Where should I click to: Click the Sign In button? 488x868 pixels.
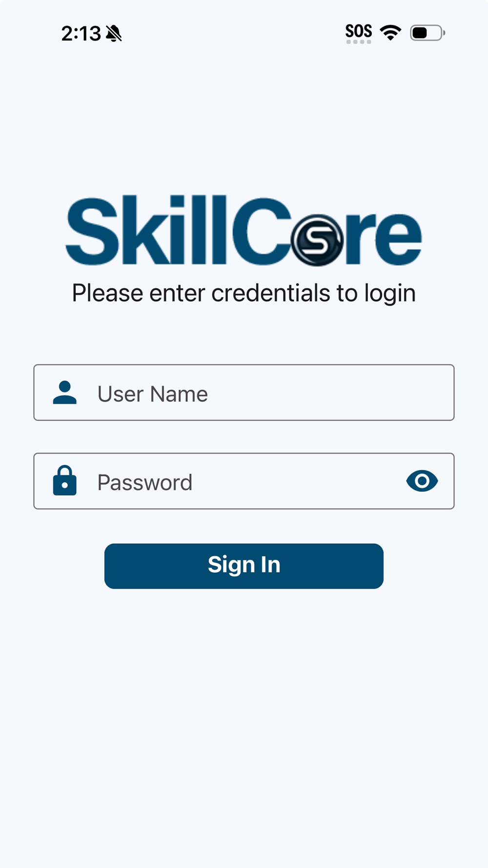click(x=244, y=566)
